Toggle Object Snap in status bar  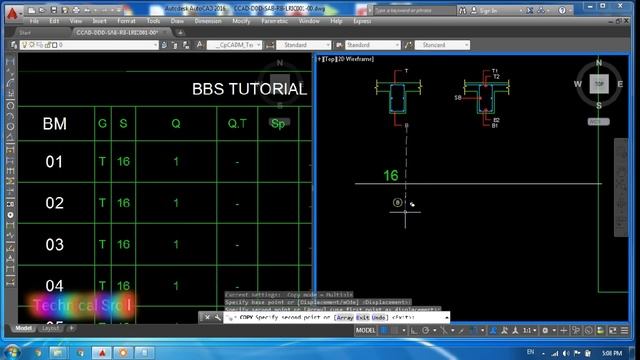point(473,331)
